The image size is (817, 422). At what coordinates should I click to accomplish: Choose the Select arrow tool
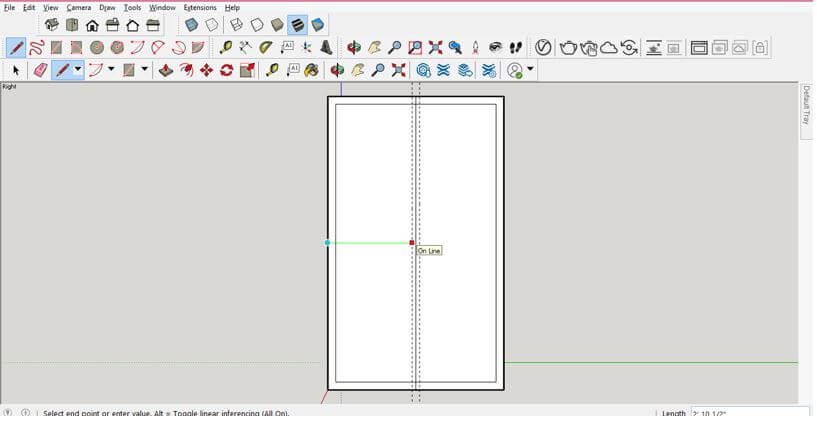(x=16, y=70)
